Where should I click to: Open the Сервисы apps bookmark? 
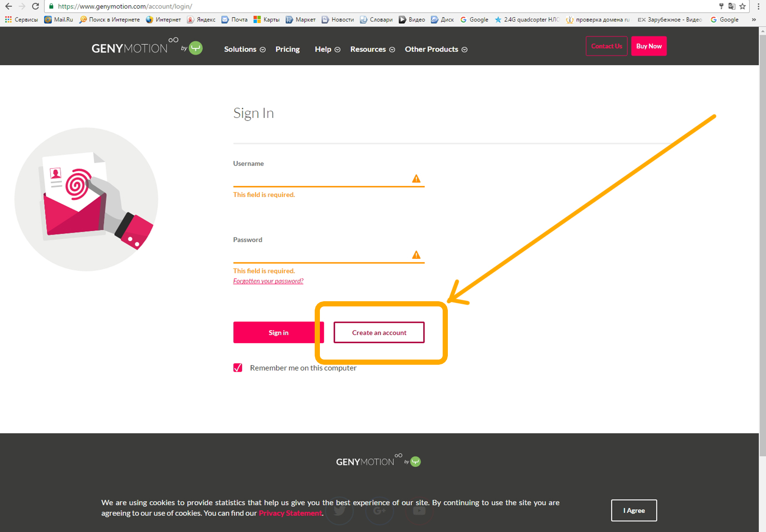click(x=21, y=19)
